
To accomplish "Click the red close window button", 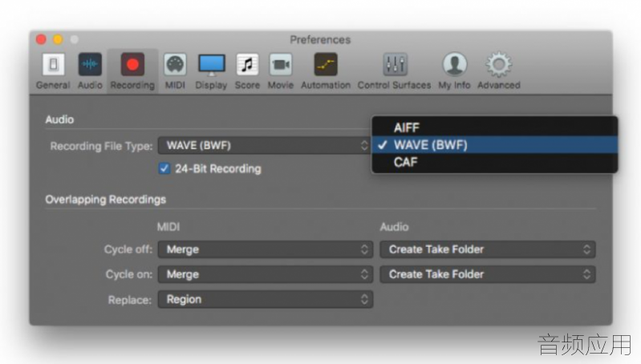I will coord(41,39).
